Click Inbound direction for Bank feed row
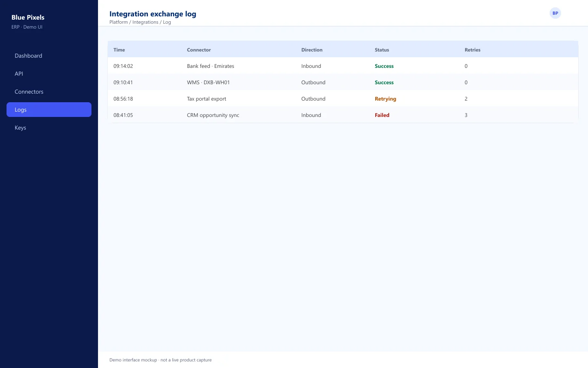588x368 pixels. 311,66
